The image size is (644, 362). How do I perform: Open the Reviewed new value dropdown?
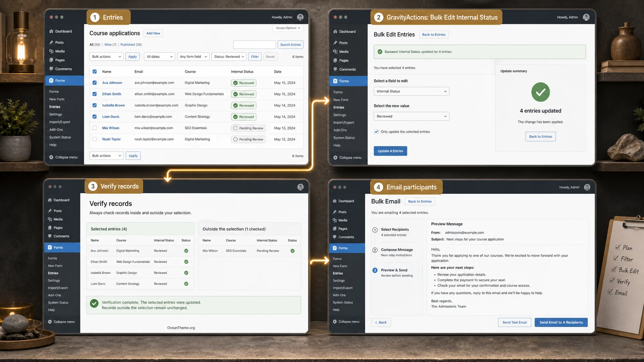[411, 116]
